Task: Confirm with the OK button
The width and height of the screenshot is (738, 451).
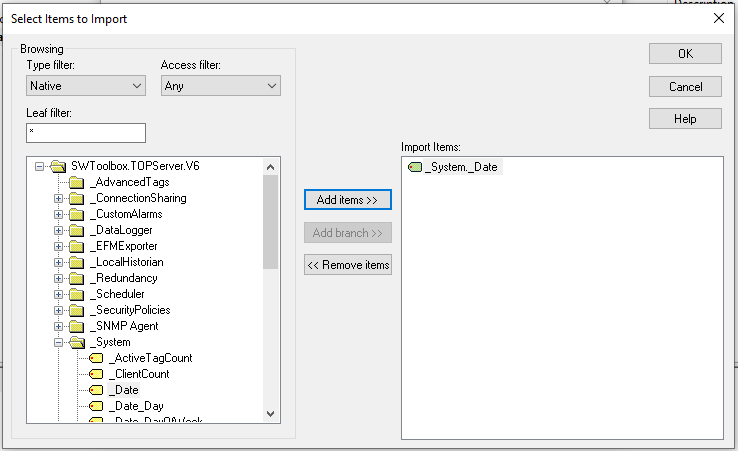Action: click(x=685, y=54)
